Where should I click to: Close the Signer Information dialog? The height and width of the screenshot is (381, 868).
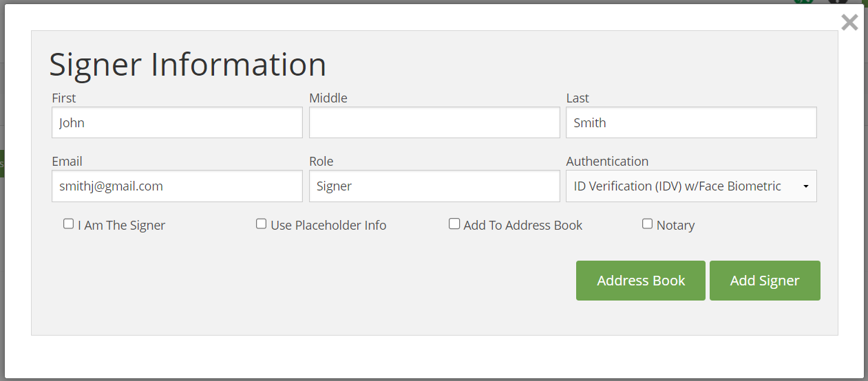click(x=849, y=23)
